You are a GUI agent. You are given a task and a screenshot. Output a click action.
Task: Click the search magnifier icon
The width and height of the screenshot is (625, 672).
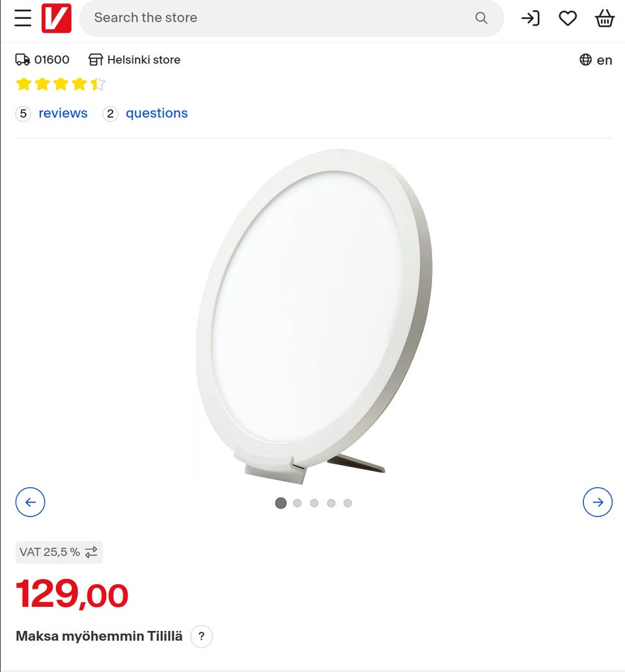(x=481, y=18)
